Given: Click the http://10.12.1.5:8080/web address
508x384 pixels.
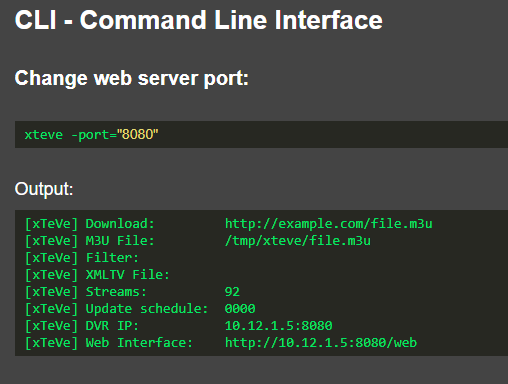Looking at the screenshot, I should [x=321, y=343].
